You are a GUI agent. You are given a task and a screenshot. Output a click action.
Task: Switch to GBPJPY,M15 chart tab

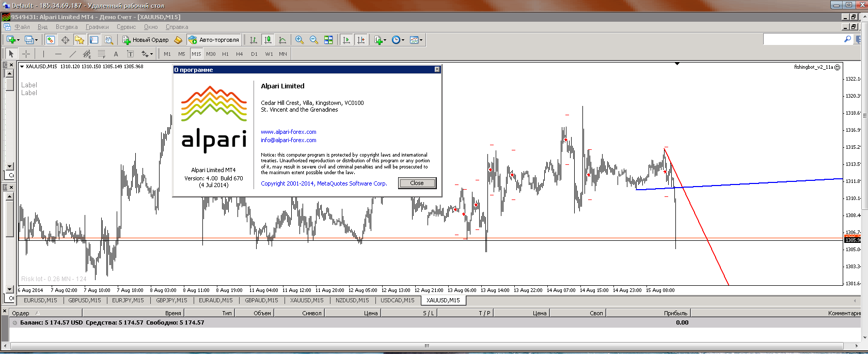click(x=171, y=300)
